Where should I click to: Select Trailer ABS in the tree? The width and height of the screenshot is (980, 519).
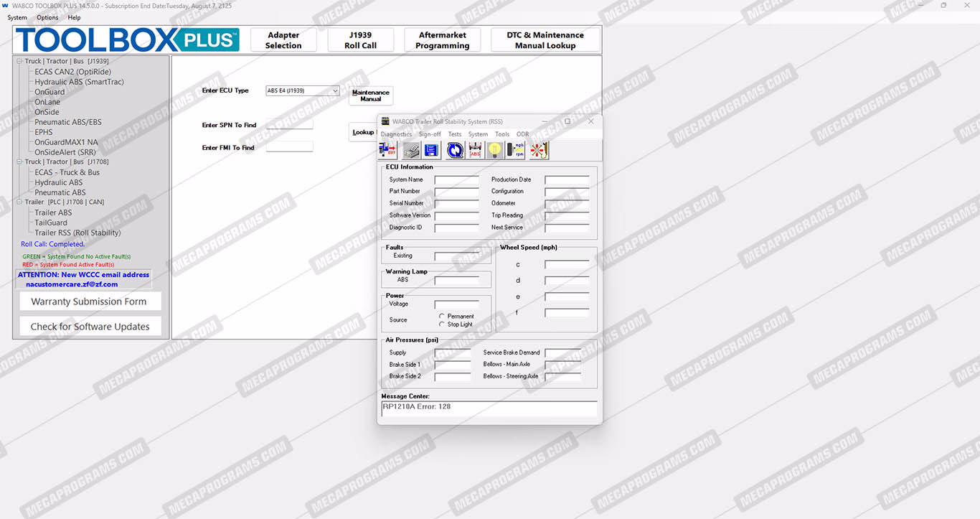53,212
